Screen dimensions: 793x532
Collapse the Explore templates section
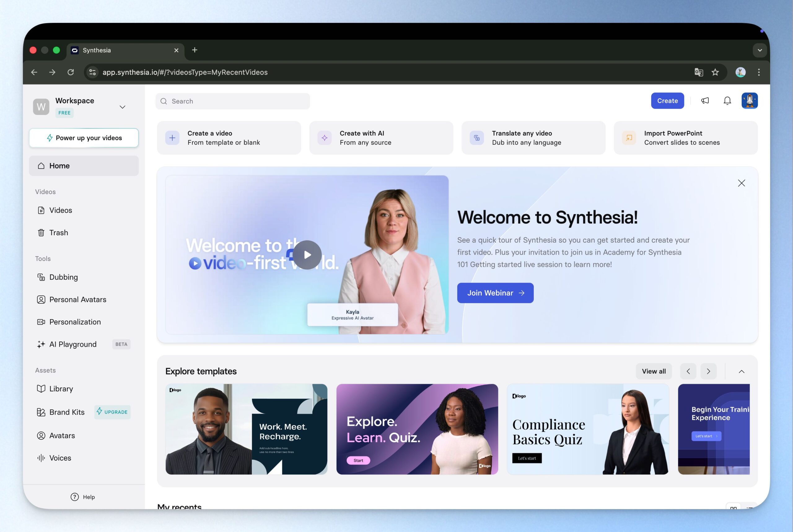point(742,372)
